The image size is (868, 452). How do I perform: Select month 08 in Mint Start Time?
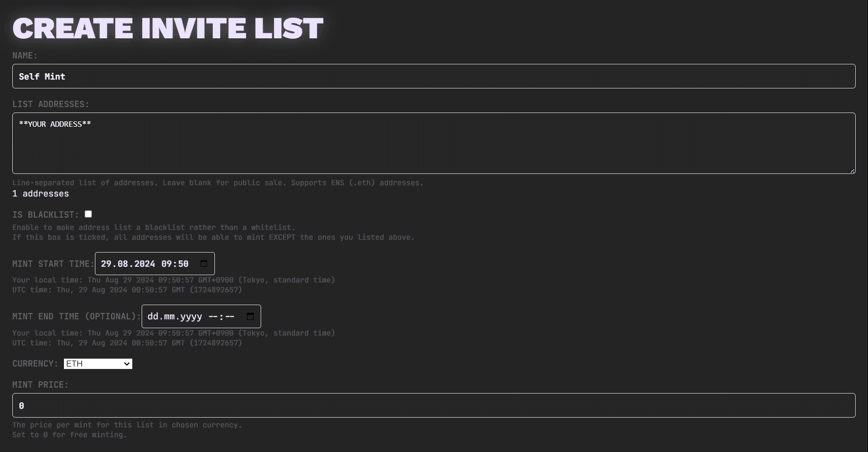click(122, 264)
